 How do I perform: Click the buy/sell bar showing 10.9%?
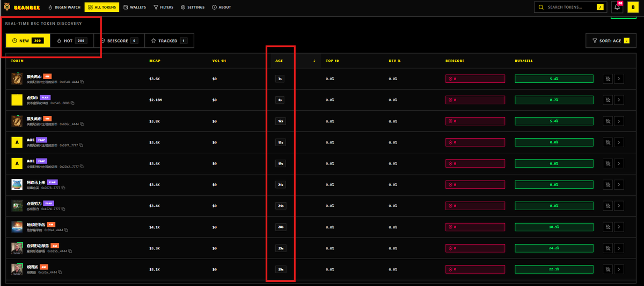554,227
